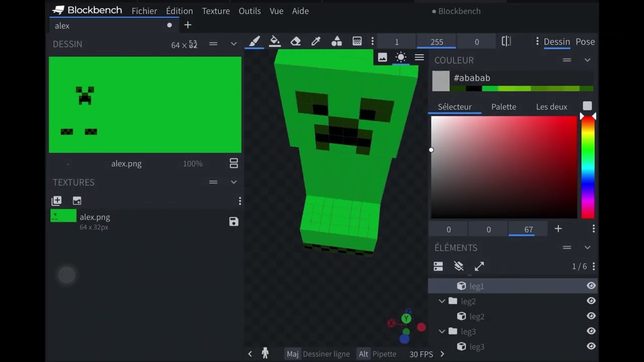
Task: Open the toolbar more-options menu
Action: 372,41
